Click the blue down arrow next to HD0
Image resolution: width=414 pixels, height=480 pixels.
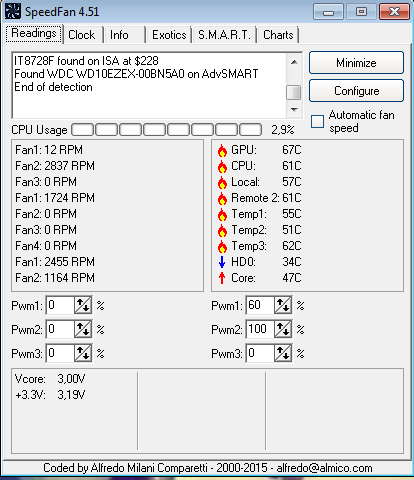pyautogui.click(x=222, y=262)
